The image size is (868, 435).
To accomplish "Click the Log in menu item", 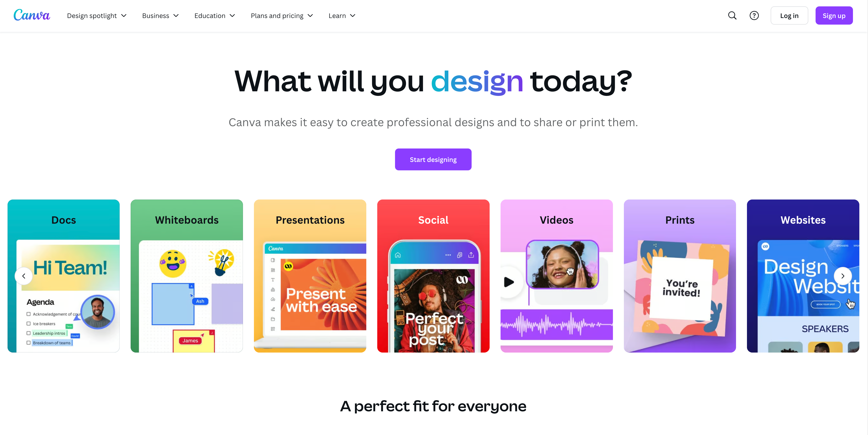I will [789, 15].
